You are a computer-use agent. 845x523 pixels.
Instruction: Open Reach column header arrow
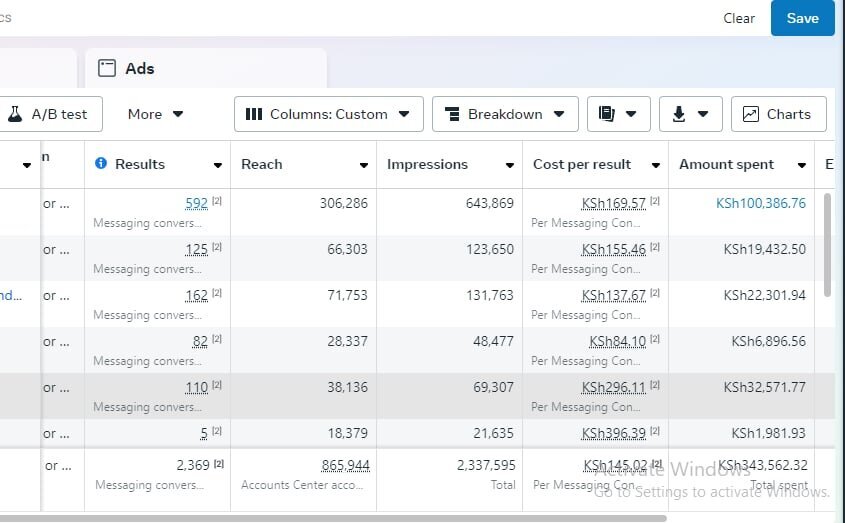coord(364,165)
